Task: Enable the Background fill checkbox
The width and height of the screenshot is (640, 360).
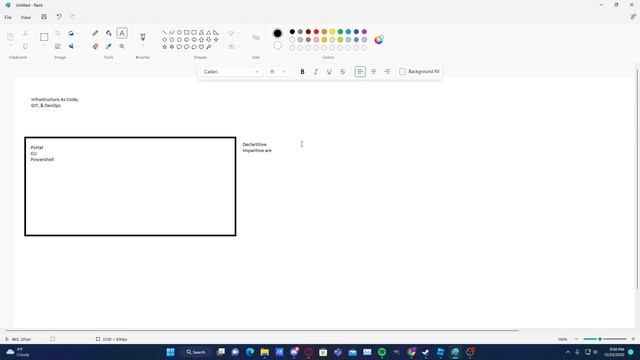Action: 402,71
